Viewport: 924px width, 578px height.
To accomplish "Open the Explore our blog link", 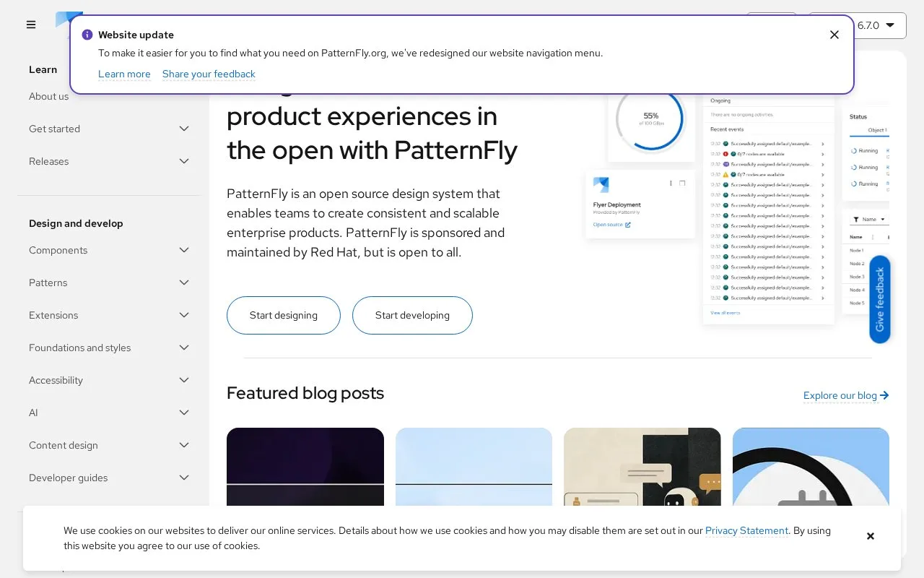I will [x=846, y=395].
